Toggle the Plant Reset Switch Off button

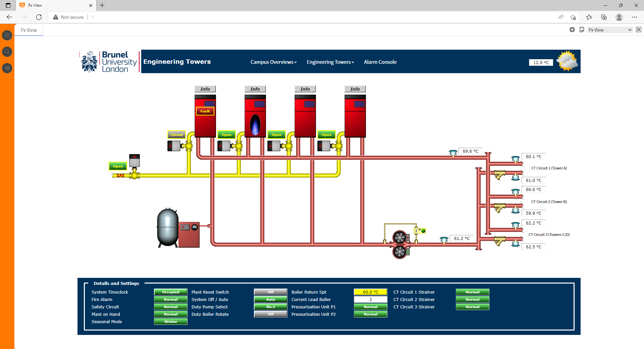pyautogui.click(x=270, y=292)
